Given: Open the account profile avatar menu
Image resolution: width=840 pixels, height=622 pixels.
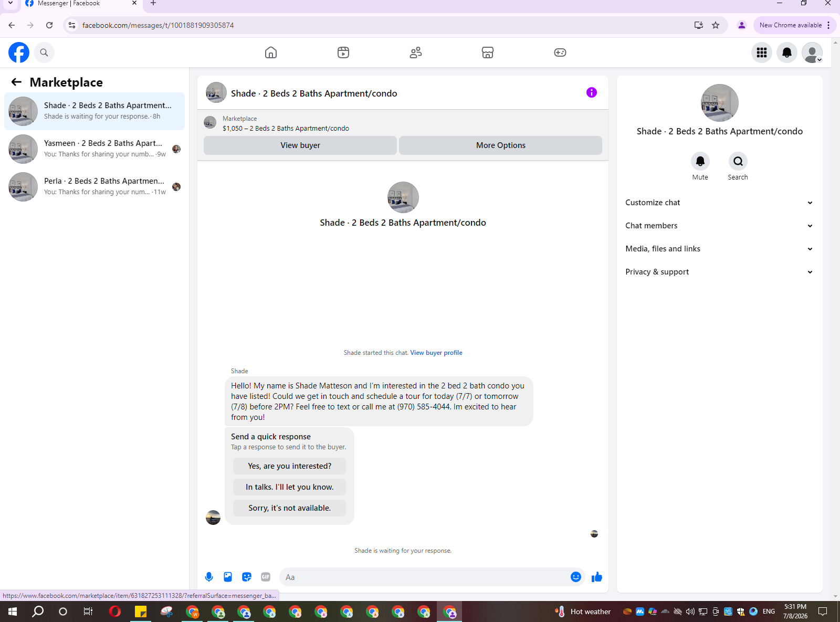Looking at the screenshot, I should coord(812,52).
